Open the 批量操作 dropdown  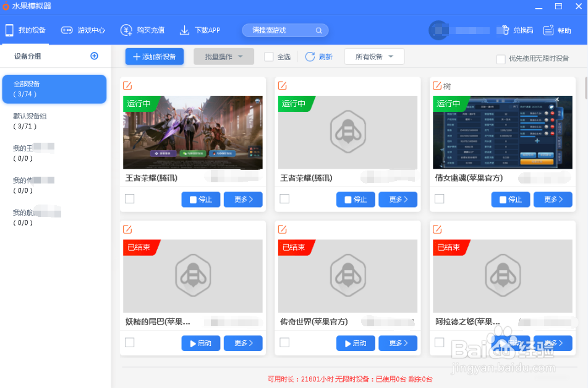[224, 57]
